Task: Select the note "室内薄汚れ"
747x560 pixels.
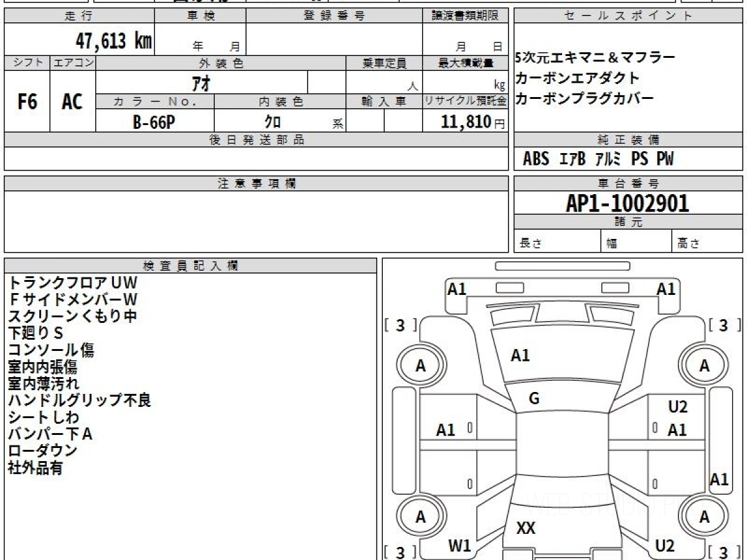Action: point(44,383)
